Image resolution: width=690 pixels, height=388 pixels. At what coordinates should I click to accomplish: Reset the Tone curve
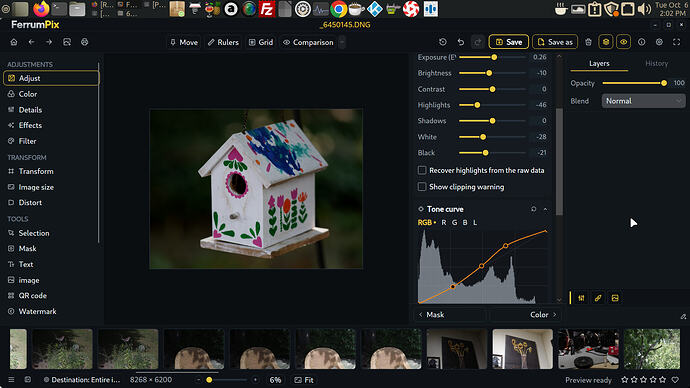point(533,209)
